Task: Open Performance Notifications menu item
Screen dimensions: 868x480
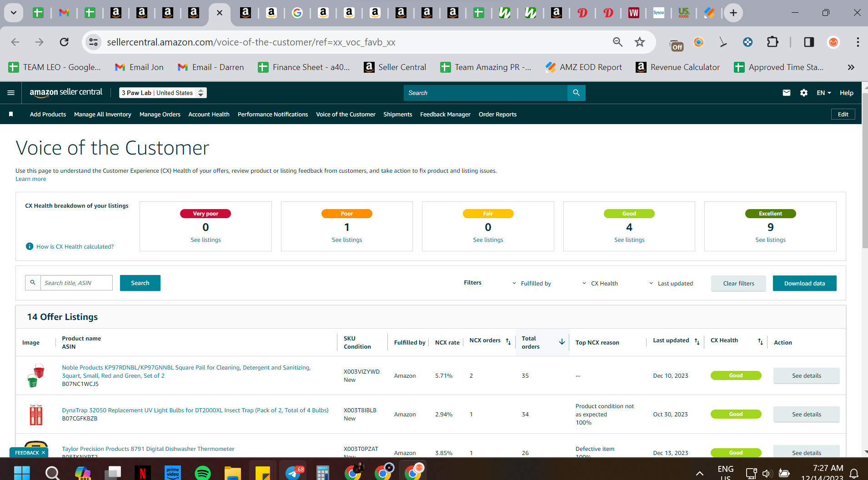Action: pyautogui.click(x=273, y=114)
